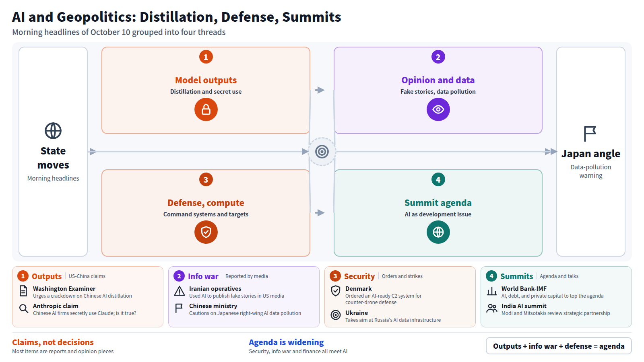Click the Agenda is widening heading
Viewport: 644px width, 362px height.
coord(286,342)
